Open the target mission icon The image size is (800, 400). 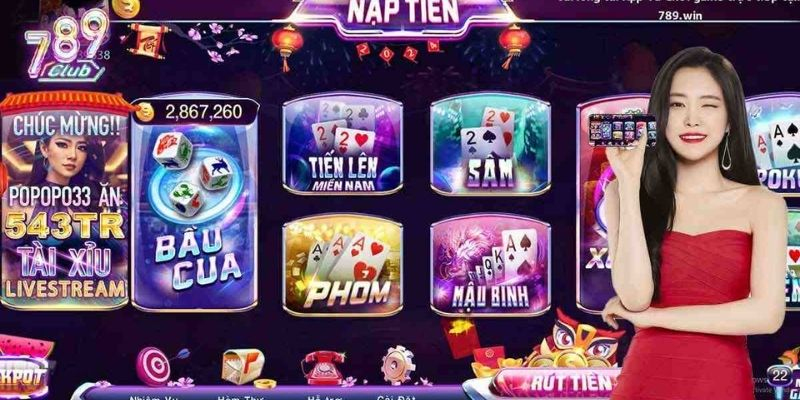pyautogui.click(x=154, y=366)
